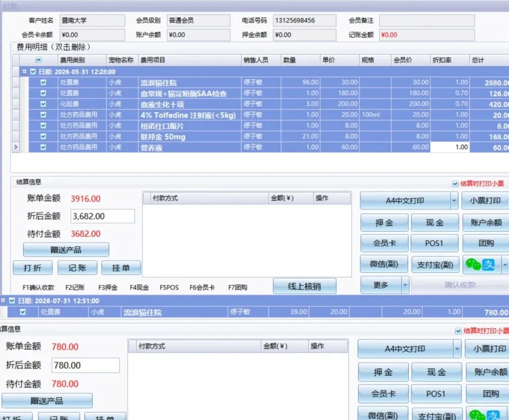This screenshot has width=509, height=420.
Task: Click the 联邦金 50mg item name cell
Action: (x=189, y=137)
